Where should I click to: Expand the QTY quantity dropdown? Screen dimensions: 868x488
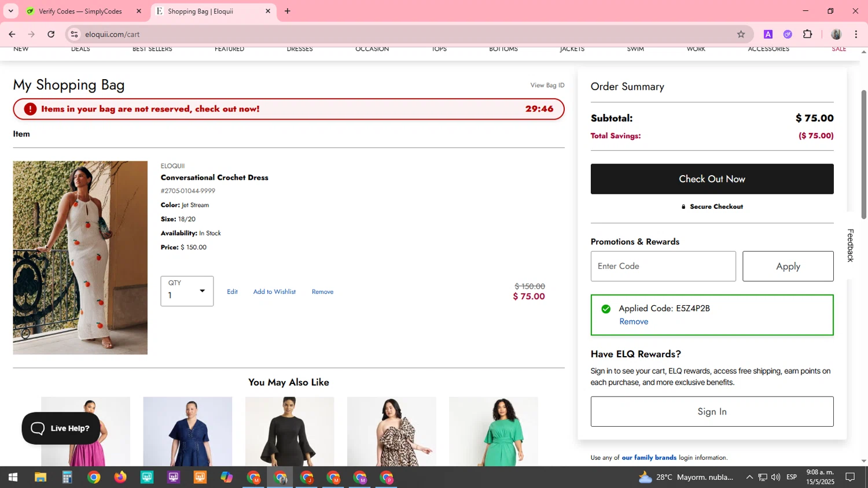tap(187, 291)
